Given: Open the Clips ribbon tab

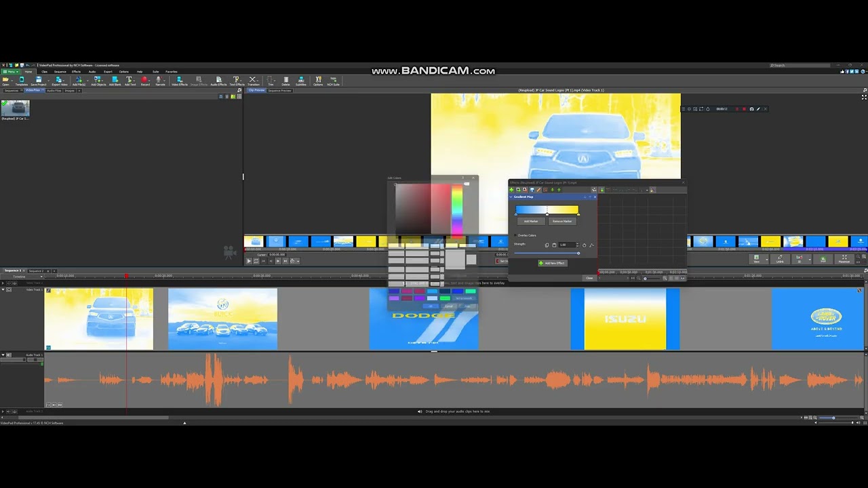Looking at the screenshot, I should point(44,72).
